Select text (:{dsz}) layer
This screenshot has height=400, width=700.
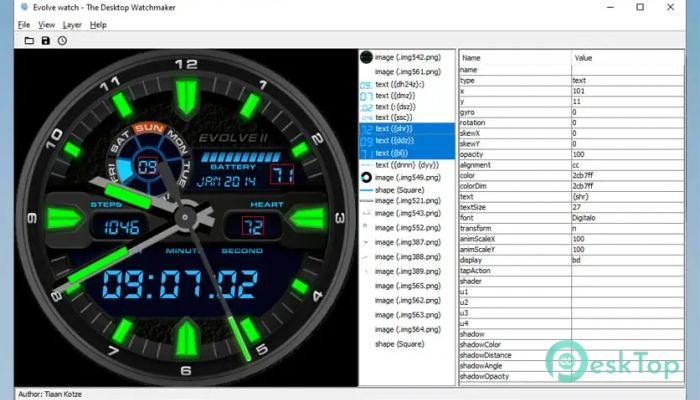(395, 107)
